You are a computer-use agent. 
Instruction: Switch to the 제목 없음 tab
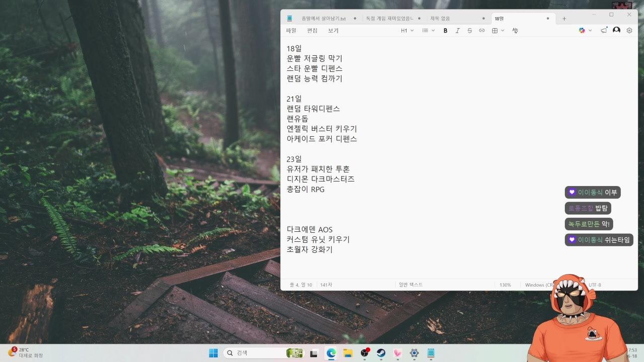[x=440, y=19]
